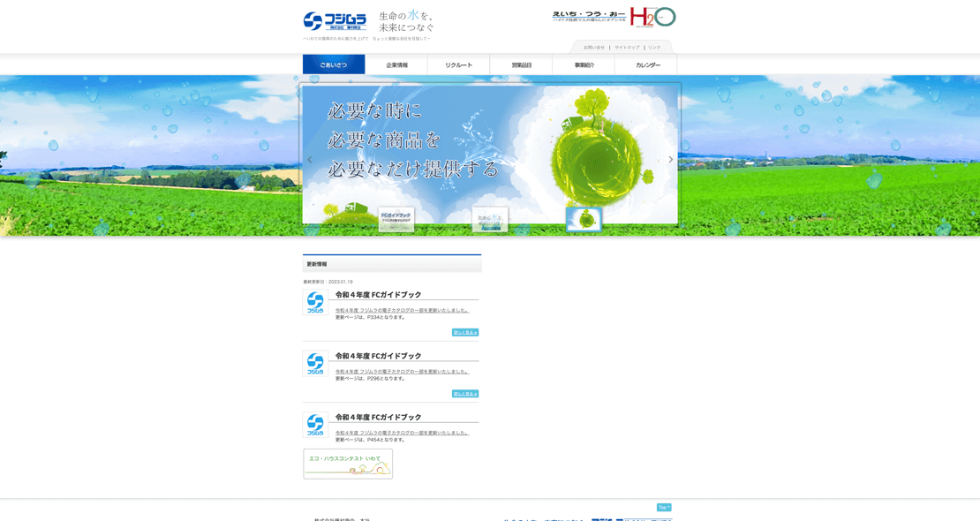Open the サイトマップ link
The width and height of the screenshot is (980, 521).
(x=627, y=48)
